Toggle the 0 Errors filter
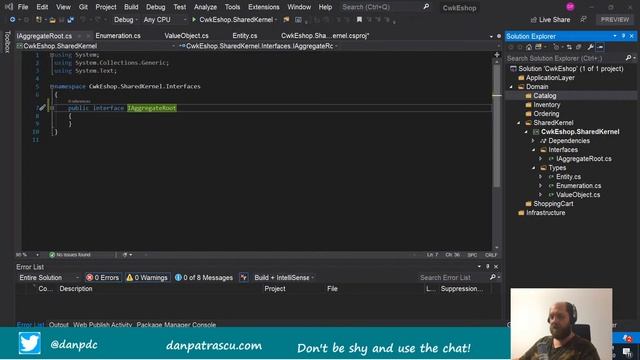 click(x=103, y=278)
